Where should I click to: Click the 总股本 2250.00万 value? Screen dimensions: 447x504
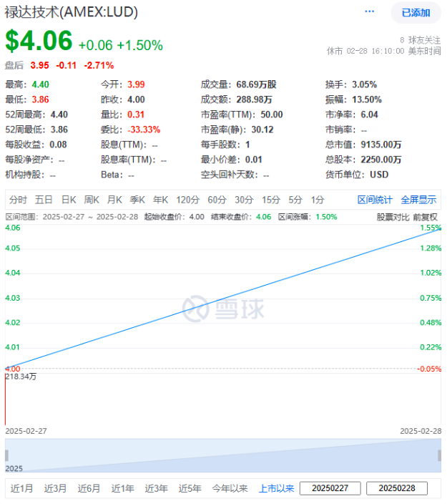[381, 160]
